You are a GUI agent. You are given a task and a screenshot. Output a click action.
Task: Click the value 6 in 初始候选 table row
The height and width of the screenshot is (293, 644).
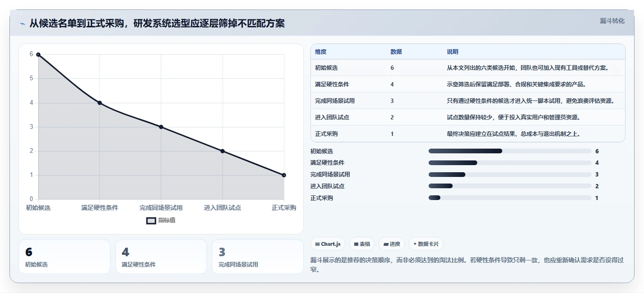click(392, 68)
